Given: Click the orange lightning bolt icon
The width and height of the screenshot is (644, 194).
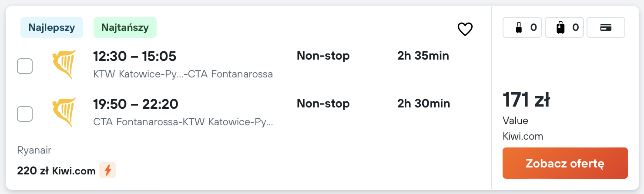Looking at the screenshot, I should click(x=107, y=171).
